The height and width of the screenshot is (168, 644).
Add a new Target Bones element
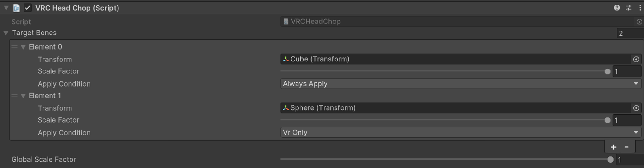pyautogui.click(x=613, y=147)
